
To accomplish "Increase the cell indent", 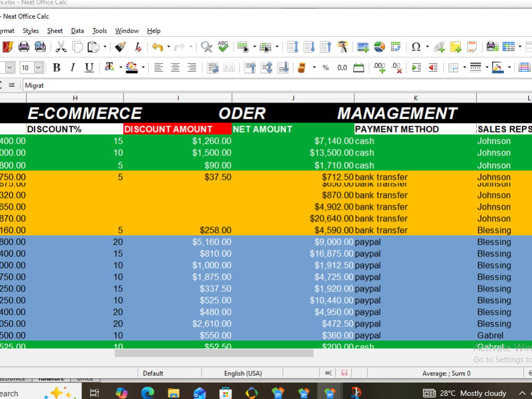I will 417,68.
